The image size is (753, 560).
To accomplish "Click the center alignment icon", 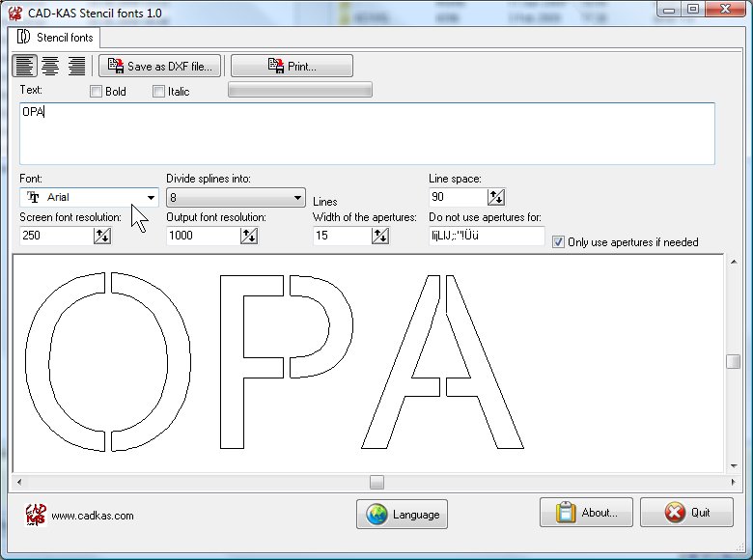I will tap(50, 66).
